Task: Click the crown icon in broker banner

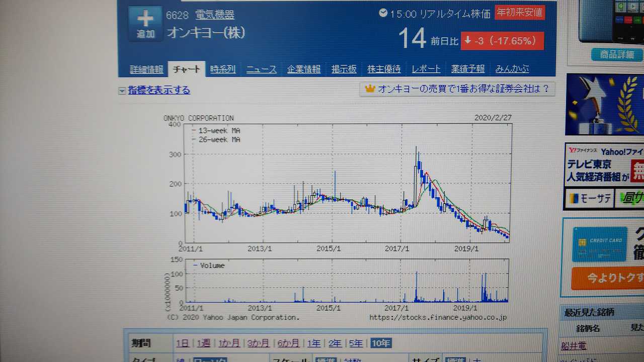Action: (x=370, y=89)
